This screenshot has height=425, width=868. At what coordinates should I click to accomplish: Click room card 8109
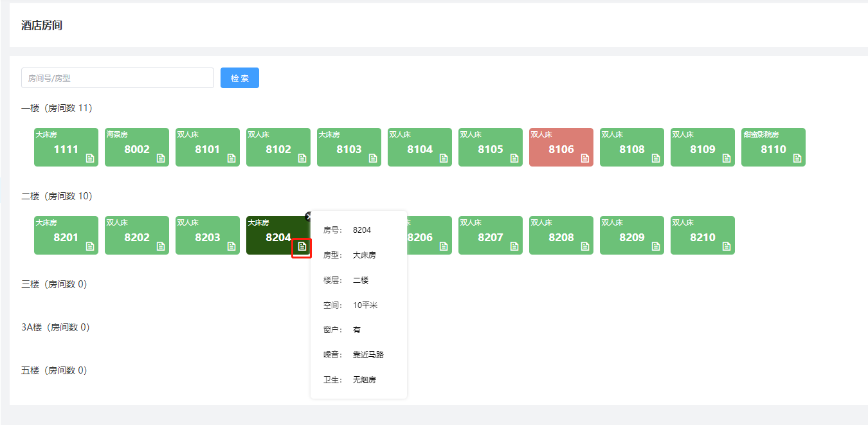(702, 147)
